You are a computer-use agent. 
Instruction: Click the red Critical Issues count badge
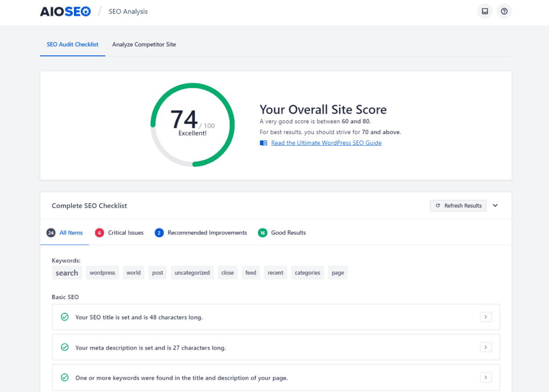pos(99,233)
